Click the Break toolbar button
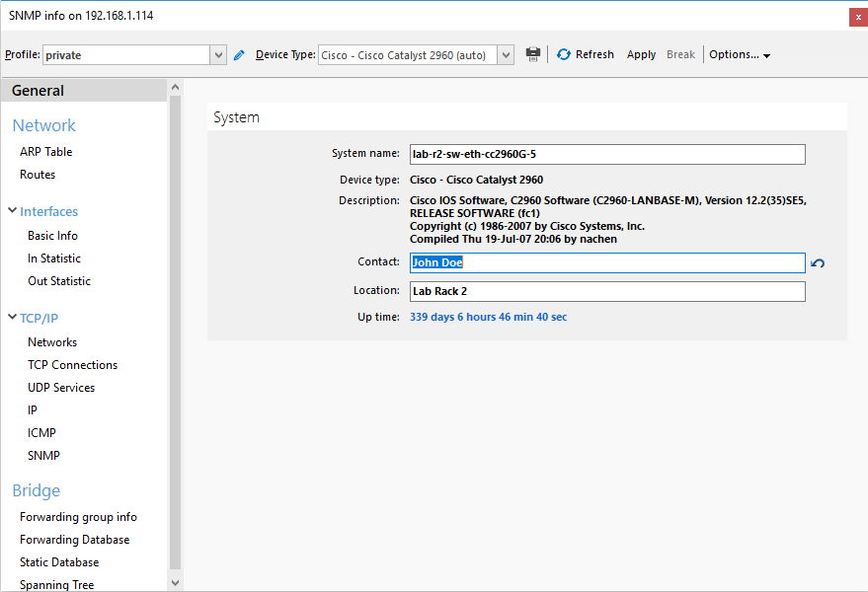Screen dimensions: 868x592 tap(680, 54)
